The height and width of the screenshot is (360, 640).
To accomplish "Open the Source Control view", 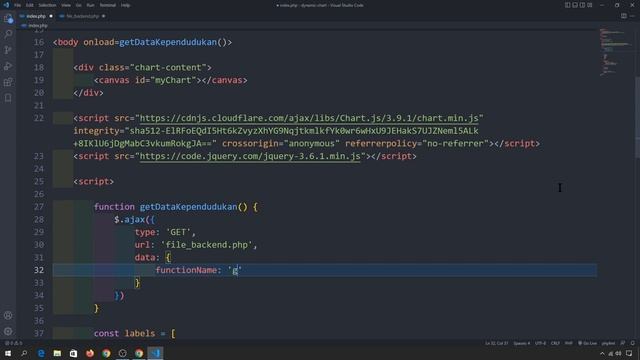I will [8, 50].
